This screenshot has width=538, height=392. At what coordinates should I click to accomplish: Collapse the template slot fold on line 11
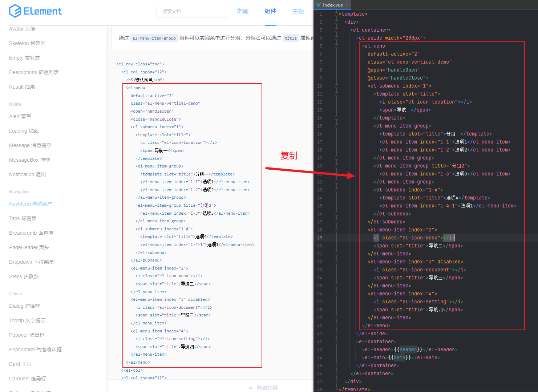(x=336, y=94)
